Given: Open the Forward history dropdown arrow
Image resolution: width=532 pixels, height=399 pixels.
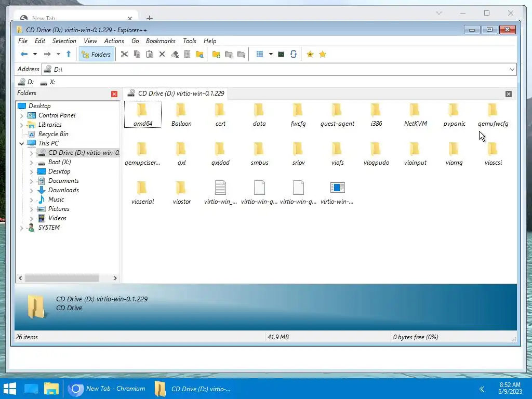Looking at the screenshot, I should click(x=58, y=54).
